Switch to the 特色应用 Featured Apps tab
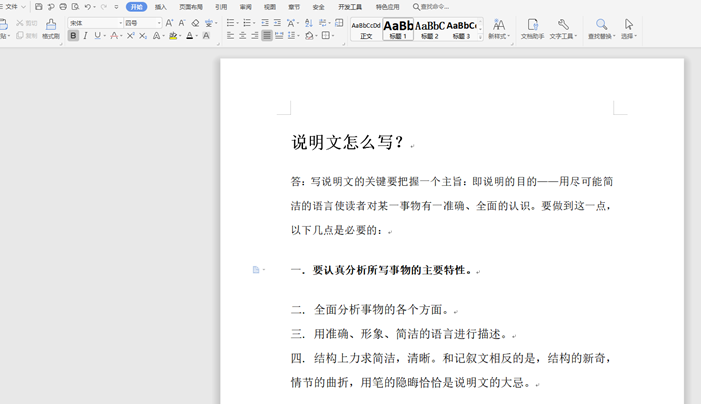Viewport: 701px width, 404px height. point(387,7)
